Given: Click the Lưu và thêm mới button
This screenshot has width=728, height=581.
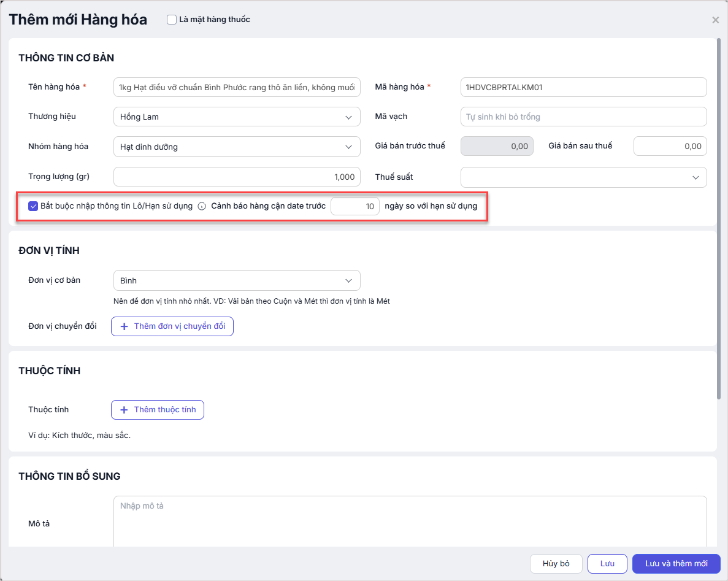Looking at the screenshot, I should [676, 564].
